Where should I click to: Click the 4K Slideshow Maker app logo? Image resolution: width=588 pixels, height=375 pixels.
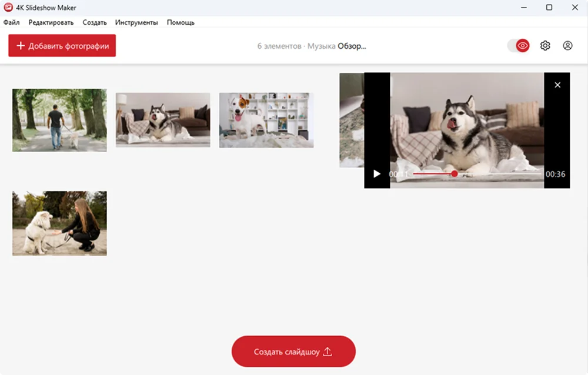7,7
